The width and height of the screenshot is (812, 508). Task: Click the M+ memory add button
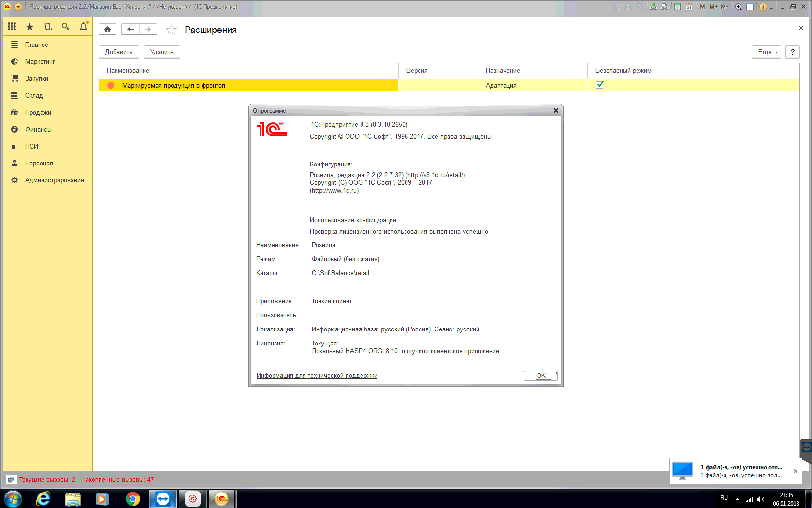713,7
